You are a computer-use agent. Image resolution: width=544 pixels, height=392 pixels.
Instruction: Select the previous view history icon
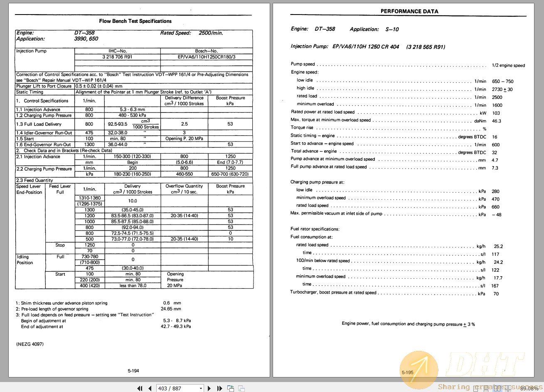pyautogui.click(x=231, y=388)
